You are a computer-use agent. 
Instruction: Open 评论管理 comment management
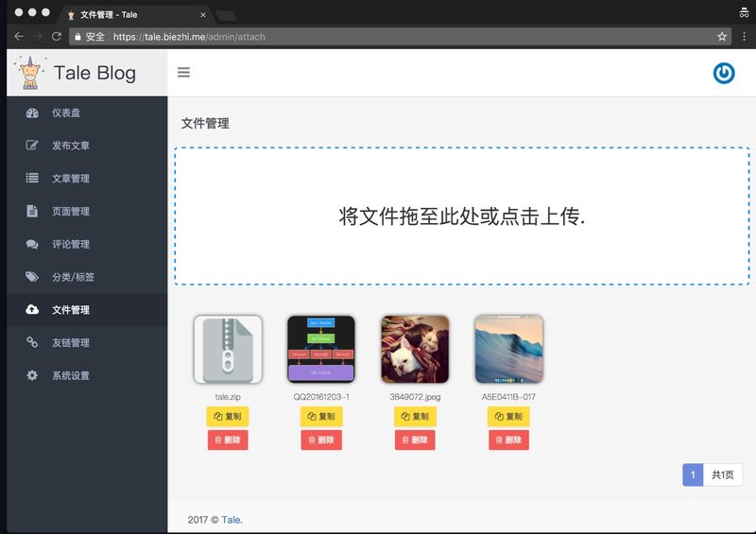pyautogui.click(x=87, y=244)
